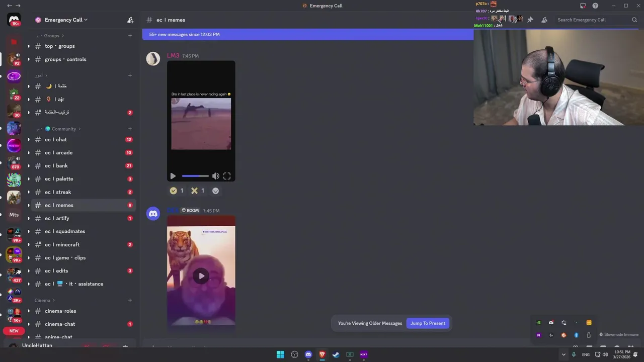Click the Search Emergency Call field
The height and width of the screenshot is (362, 644).
(597, 20)
